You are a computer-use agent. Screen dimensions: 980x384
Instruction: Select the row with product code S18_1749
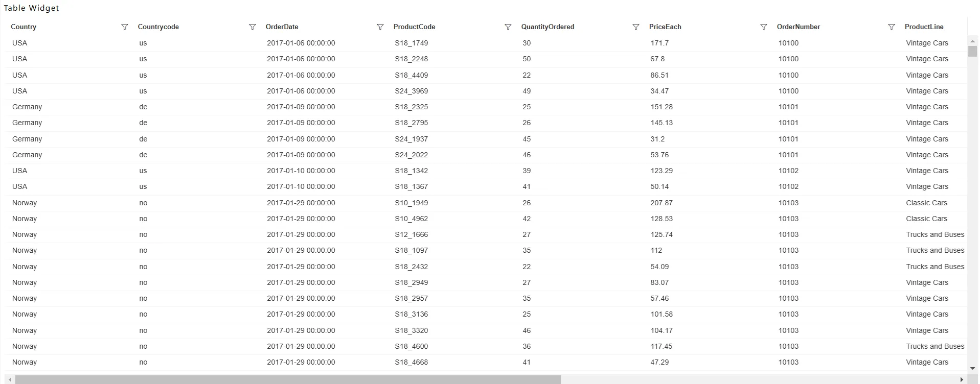pos(488,43)
